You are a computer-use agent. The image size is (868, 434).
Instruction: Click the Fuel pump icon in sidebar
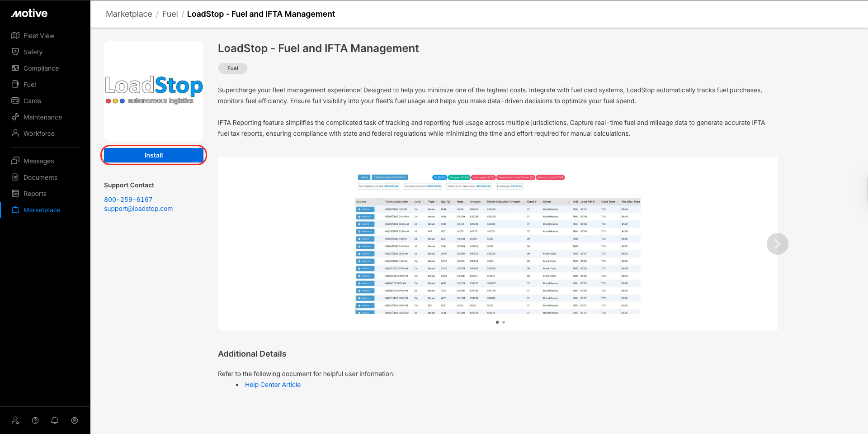[15, 85]
